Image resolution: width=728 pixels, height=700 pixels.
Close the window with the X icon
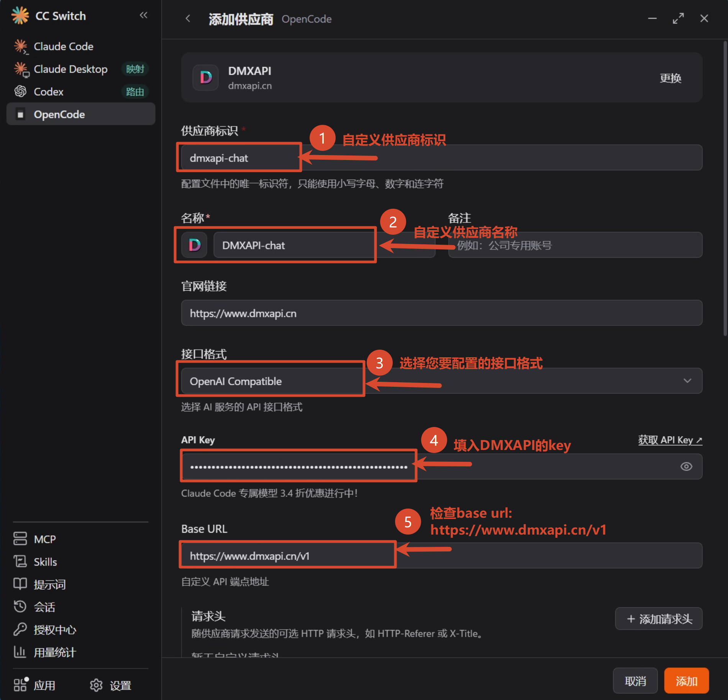coord(704,18)
